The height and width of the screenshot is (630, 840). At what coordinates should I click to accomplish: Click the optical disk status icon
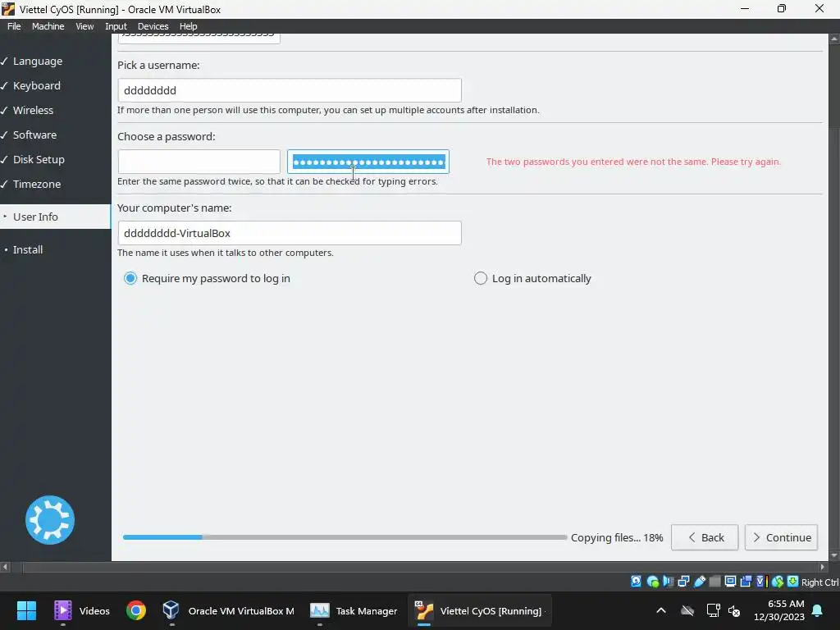[652, 582]
